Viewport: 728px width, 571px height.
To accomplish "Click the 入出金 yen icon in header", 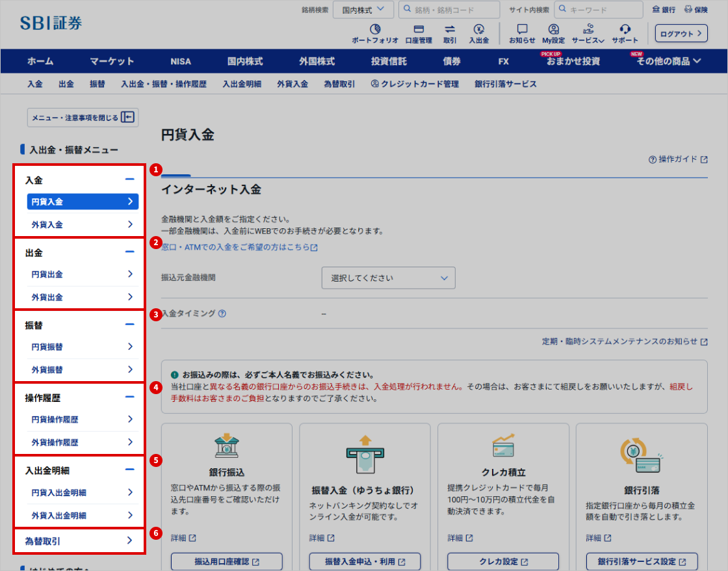I will [x=479, y=29].
